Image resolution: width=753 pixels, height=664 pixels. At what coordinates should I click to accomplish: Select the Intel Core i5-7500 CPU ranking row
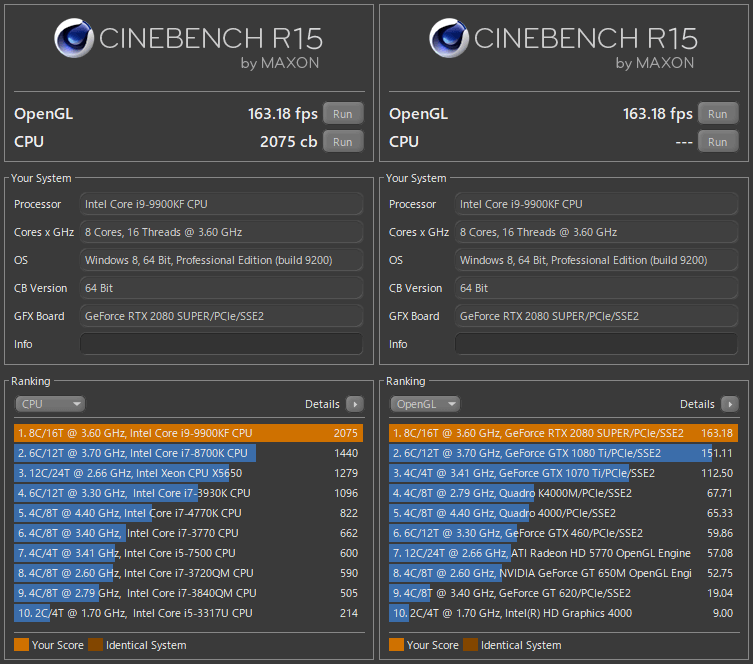[x=188, y=553]
